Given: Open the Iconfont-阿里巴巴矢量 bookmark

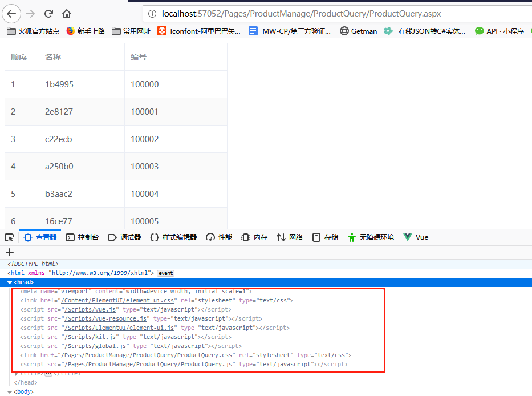Looking at the screenshot, I should point(199,31).
